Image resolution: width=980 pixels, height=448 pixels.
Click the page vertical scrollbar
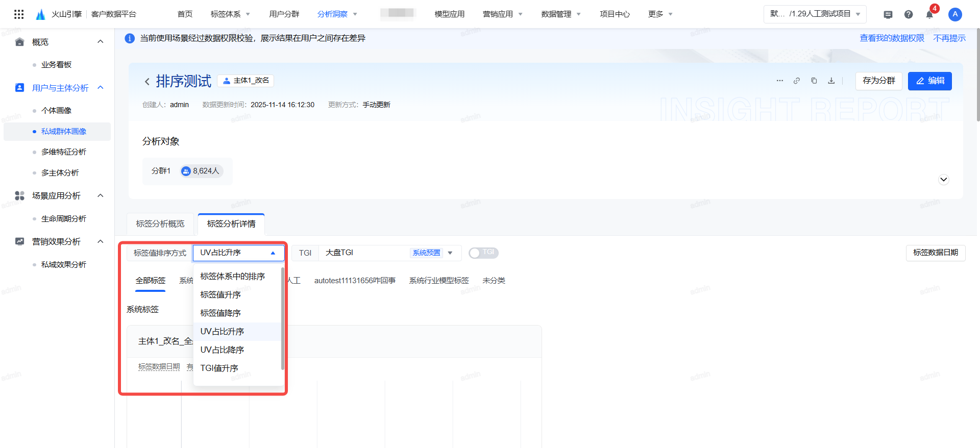click(977, 75)
